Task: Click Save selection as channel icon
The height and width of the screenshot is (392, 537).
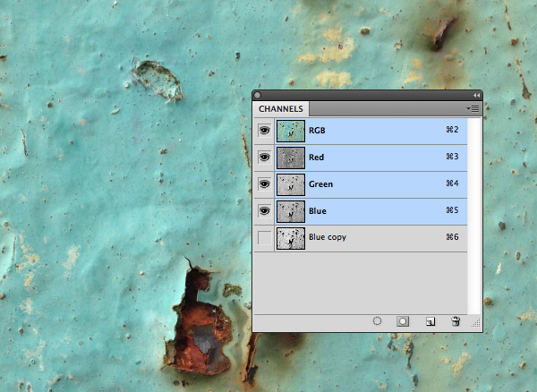Action: [403, 320]
